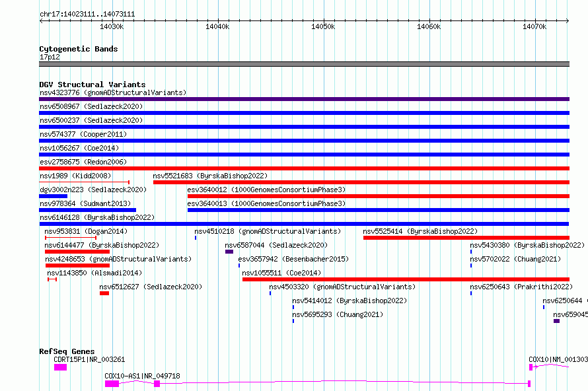Click the nsv1989 Kidd2008 thin red feature
The image size is (588, 391).
click(85, 182)
